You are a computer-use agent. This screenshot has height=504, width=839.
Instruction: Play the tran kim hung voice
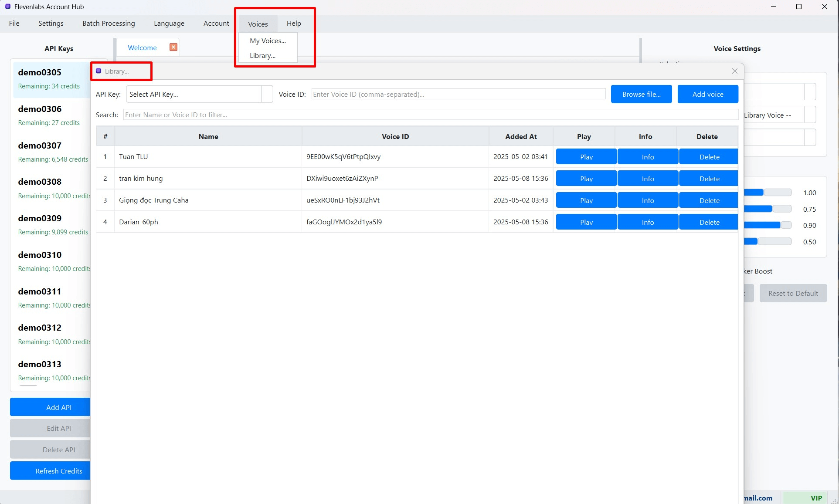click(586, 179)
